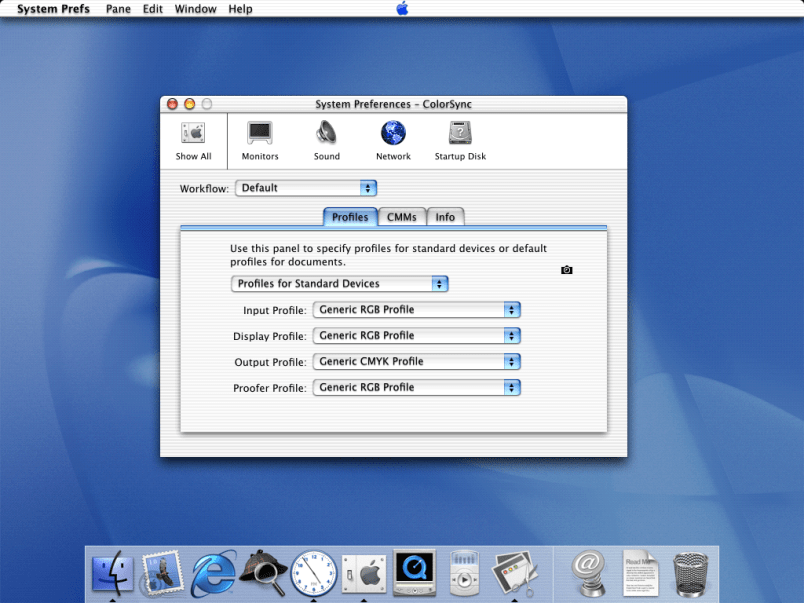Expand the Workflow dropdown
804x603 pixels.
point(306,188)
